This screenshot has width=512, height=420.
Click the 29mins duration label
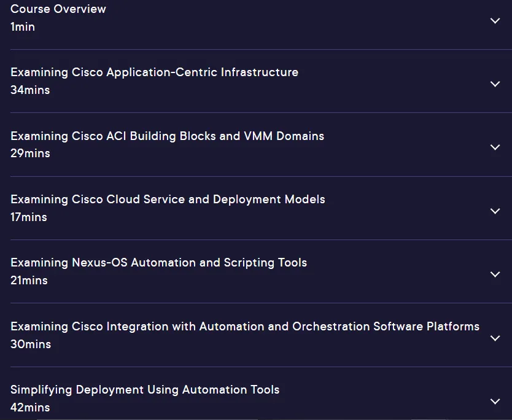(30, 154)
